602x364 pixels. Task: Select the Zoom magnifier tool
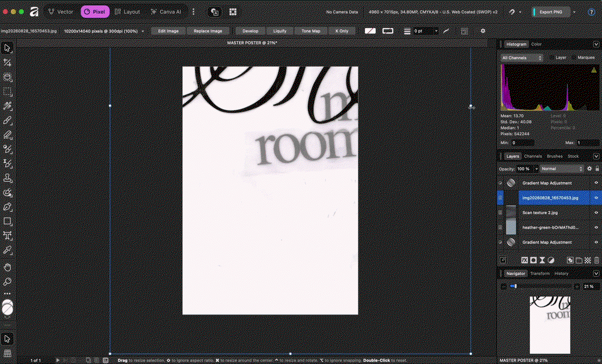7,282
